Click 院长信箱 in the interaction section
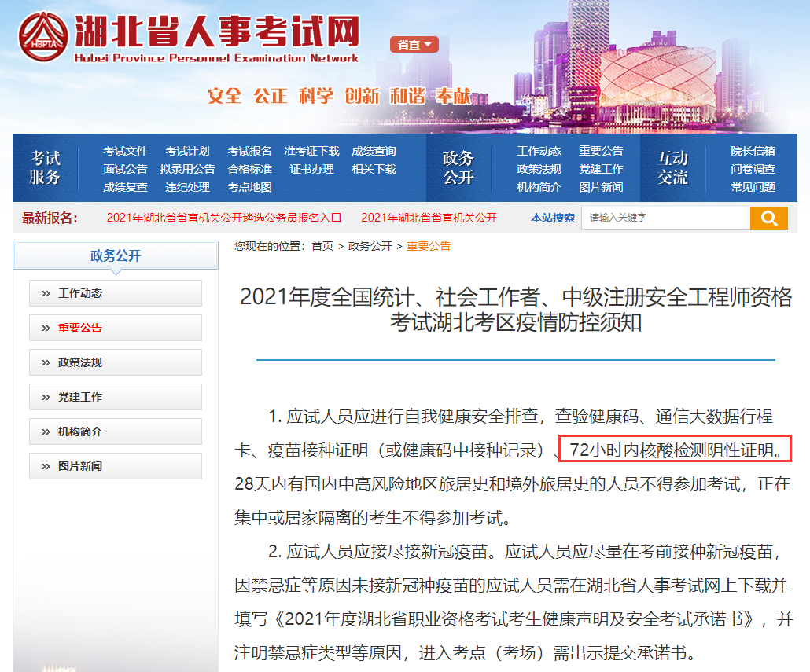The width and height of the screenshot is (810, 672). (753, 151)
